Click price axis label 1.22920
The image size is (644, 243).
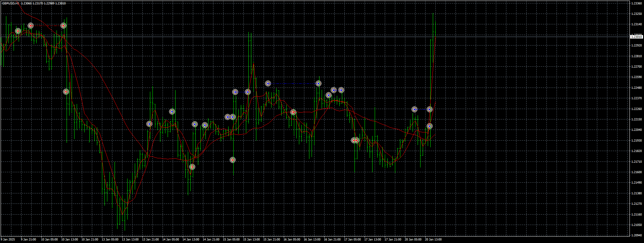(x=636, y=46)
